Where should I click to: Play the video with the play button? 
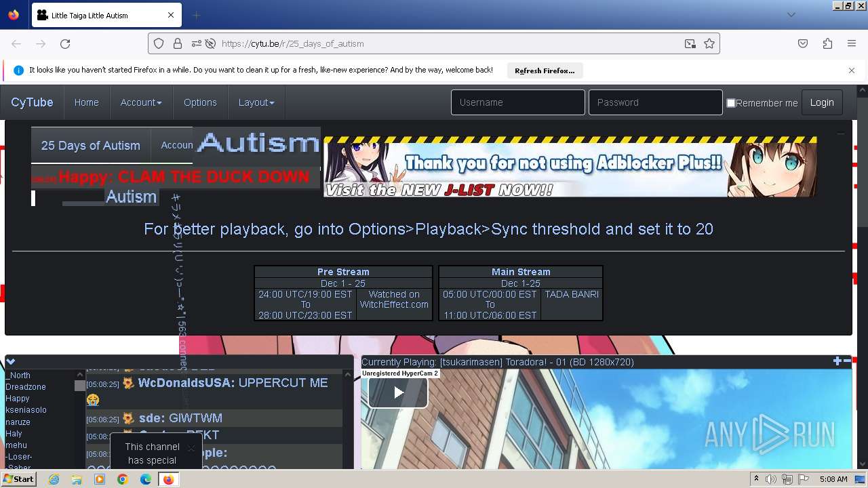398,392
